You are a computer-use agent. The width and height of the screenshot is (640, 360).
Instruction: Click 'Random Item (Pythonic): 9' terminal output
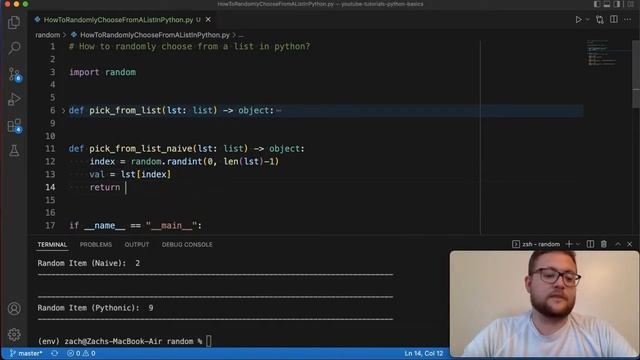(96, 308)
